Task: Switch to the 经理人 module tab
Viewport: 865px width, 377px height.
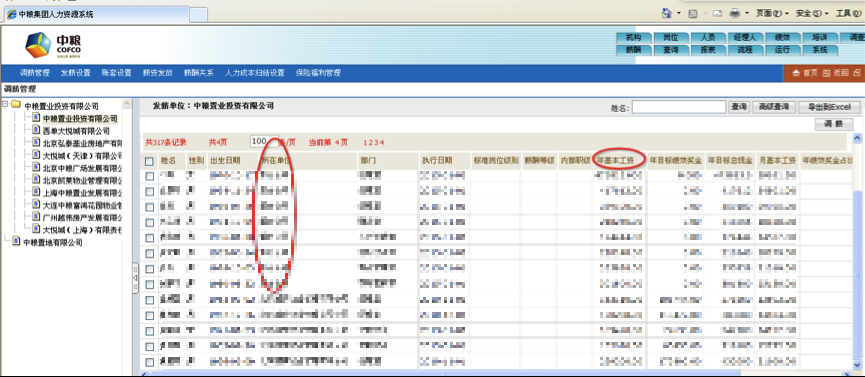Action: tap(745, 38)
